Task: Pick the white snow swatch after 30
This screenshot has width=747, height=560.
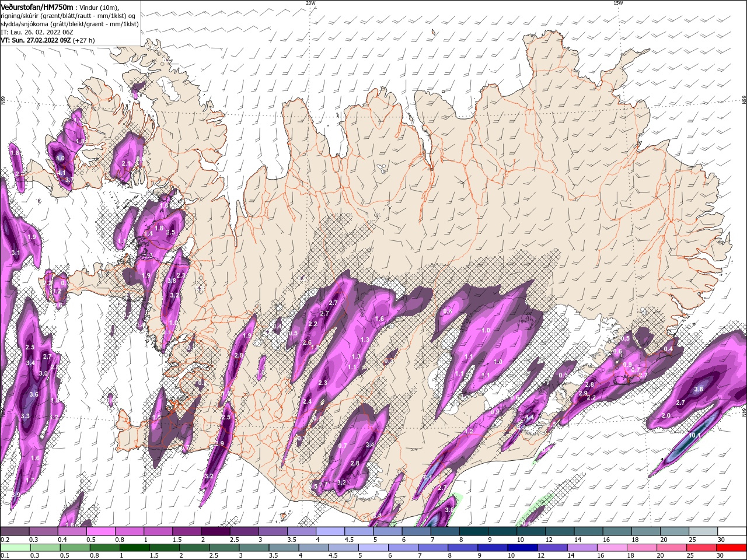Action: (x=732, y=531)
